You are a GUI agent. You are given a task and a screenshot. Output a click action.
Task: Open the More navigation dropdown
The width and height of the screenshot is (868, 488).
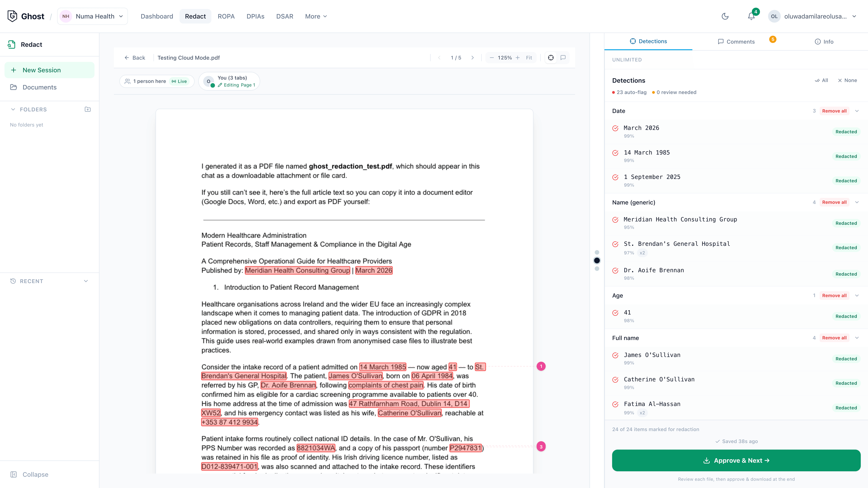316,16
